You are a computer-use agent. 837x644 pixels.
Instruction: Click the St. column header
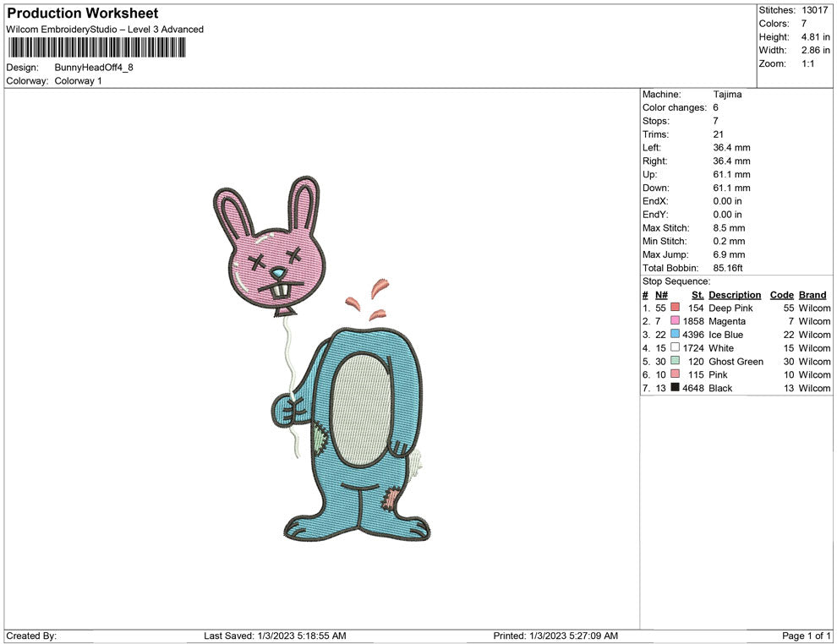pos(697,295)
